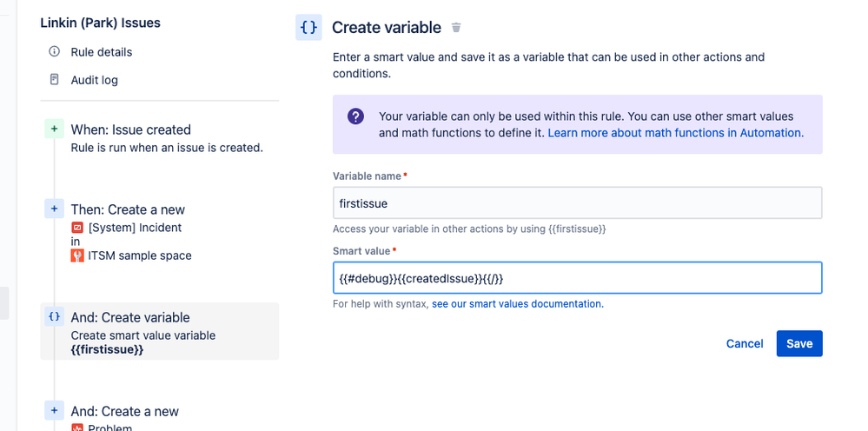The image size is (868, 431).
Task: Click the Create variable heading text
Action: pyautogui.click(x=387, y=28)
